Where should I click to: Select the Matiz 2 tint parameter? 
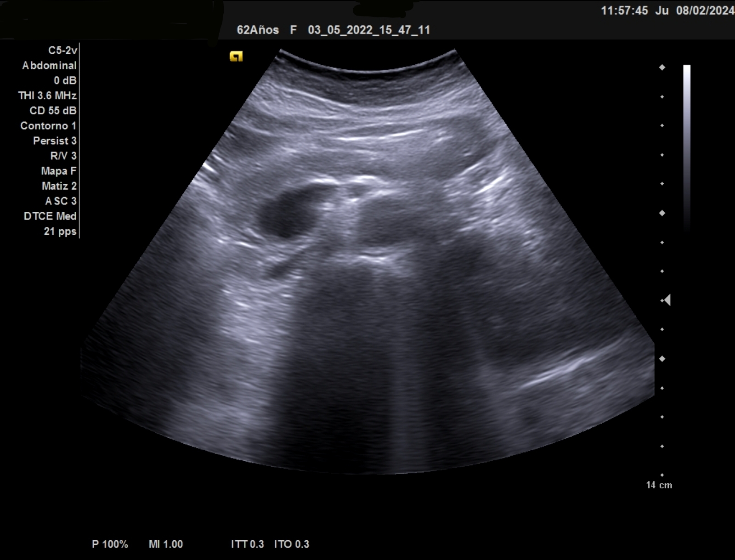click(x=59, y=186)
